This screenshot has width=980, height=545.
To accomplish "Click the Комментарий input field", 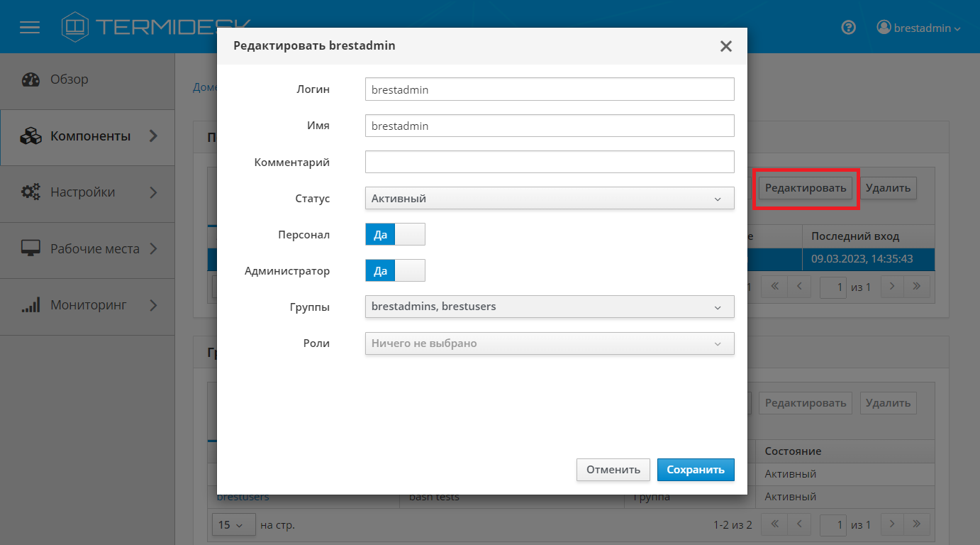I will [x=549, y=162].
